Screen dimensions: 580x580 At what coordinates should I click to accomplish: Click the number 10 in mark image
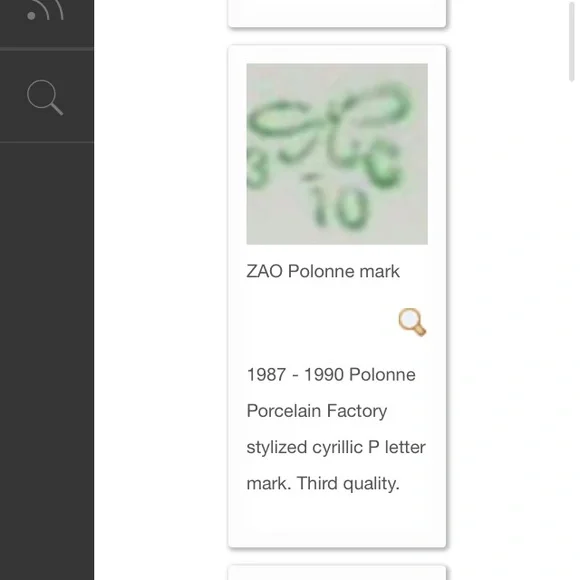coord(340,206)
